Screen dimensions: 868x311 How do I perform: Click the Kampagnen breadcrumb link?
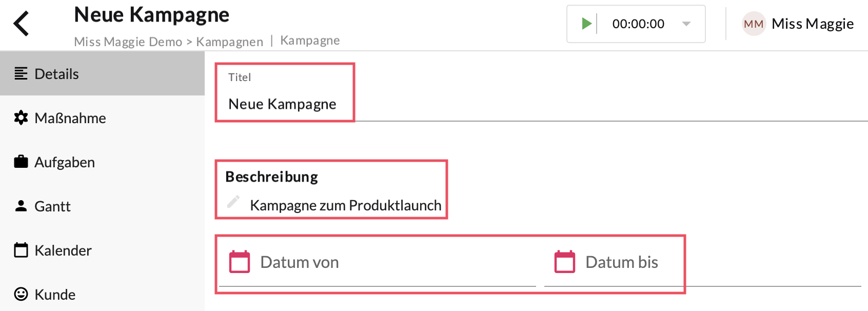tap(229, 42)
